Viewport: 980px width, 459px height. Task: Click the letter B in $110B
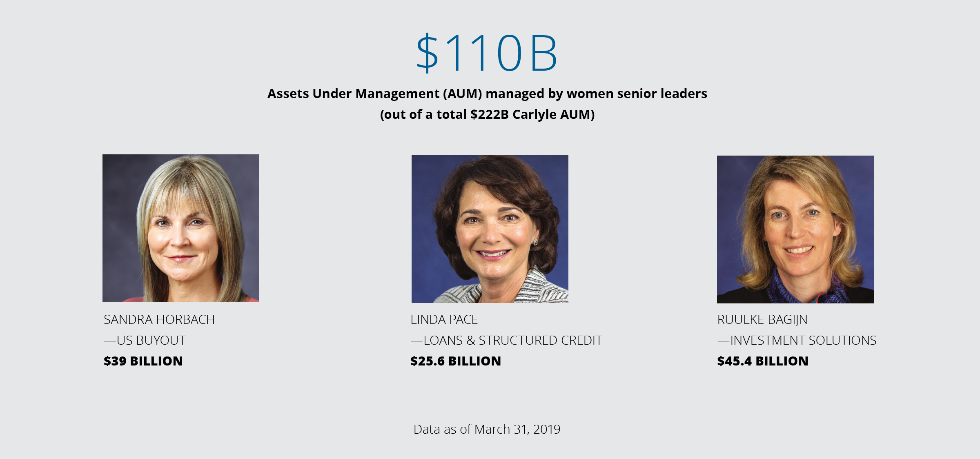544,53
